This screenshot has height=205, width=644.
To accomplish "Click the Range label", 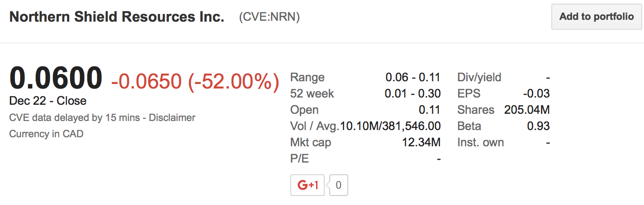I will click(x=307, y=77).
